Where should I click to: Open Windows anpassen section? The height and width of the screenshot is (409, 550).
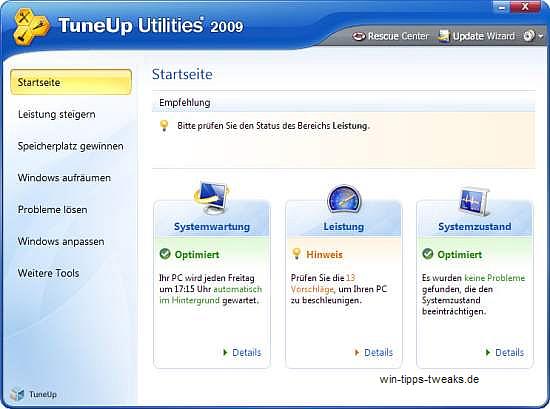(x=61, y=241)
